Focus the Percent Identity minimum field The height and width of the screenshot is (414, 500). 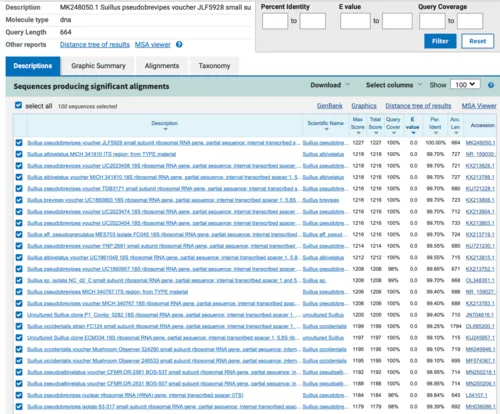pos(275,21)
